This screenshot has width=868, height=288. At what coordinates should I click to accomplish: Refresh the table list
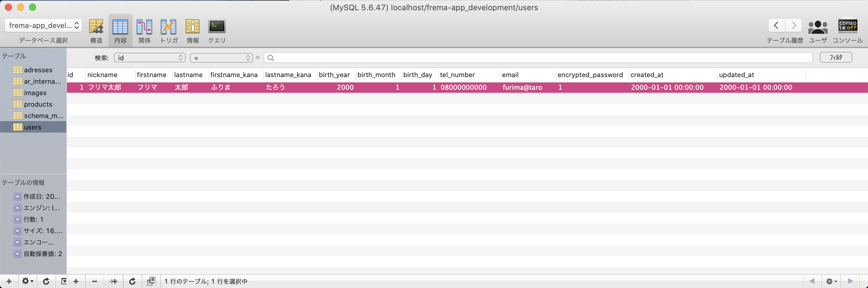46,281
